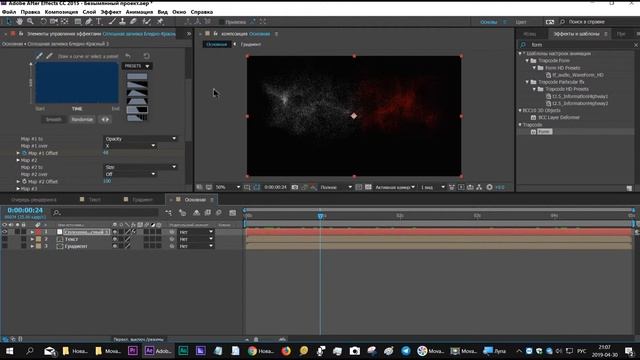The width and height of the screenshot is (640, 360).
Task: Toggle the Map #2 Offset stopwatch
Action: click(x=24, y=181)
